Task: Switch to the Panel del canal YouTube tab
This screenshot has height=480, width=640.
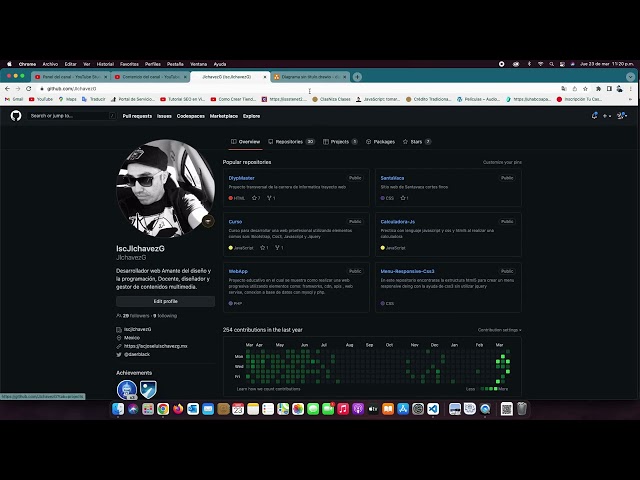Action: point(71,77)
